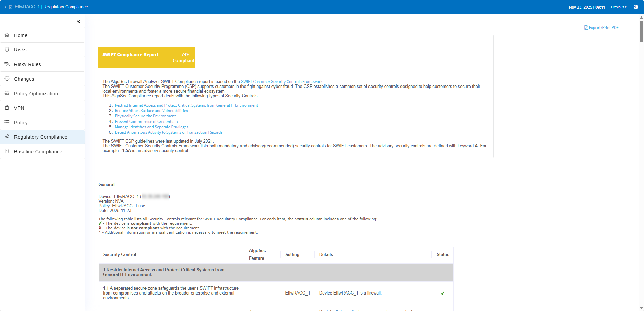
Task: Click Export/Print PDF link
Action: pos(602,28)
